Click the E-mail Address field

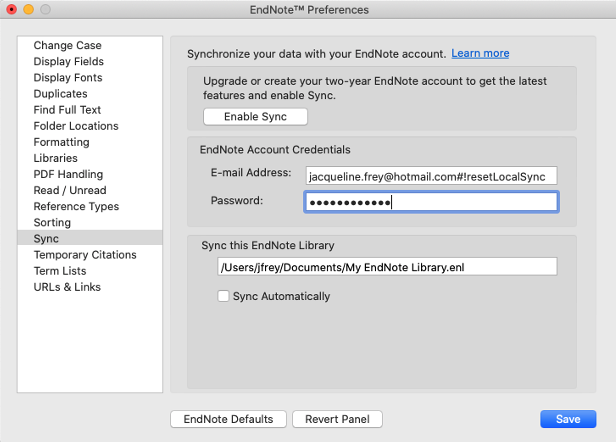coord(430,175)
